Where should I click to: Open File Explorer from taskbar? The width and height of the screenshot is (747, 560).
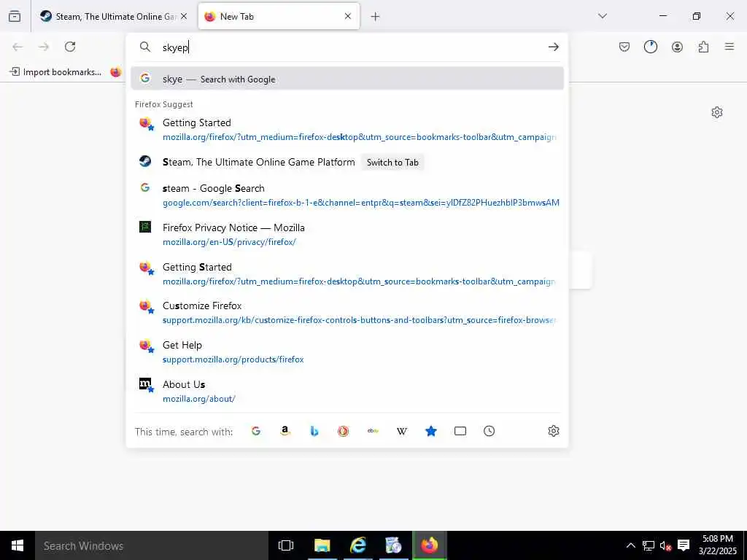tap(322, 545)
